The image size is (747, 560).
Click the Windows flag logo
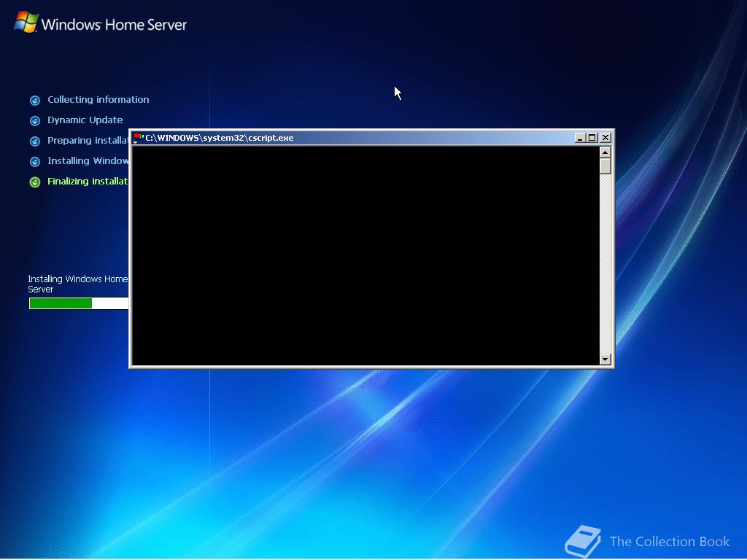26,23
